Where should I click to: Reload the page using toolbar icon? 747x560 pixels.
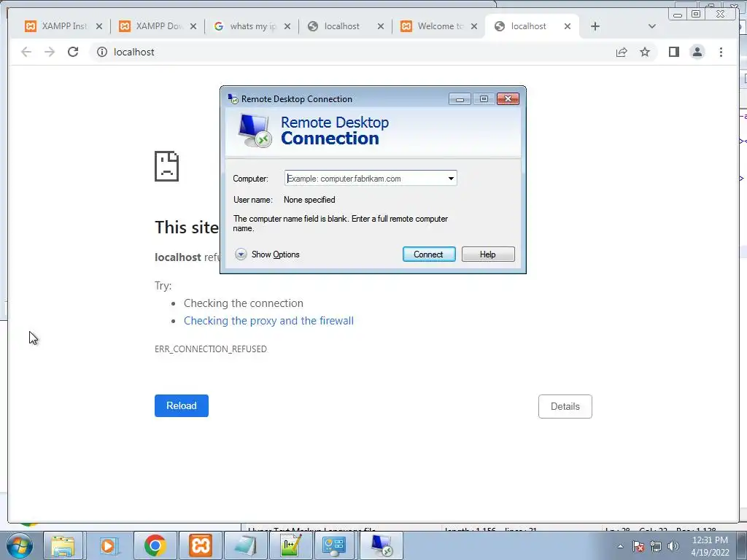[73, 52]
